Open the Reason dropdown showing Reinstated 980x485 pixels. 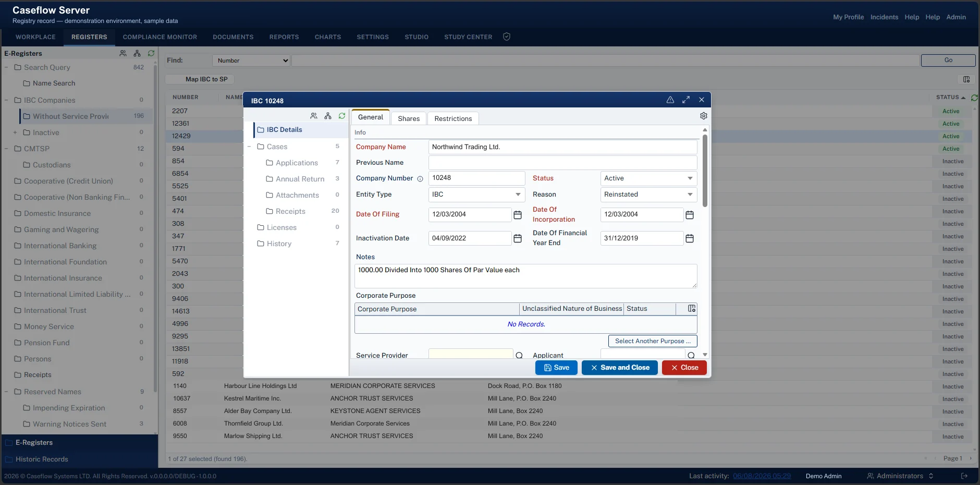pyautogui.click(x=648, y=195)
